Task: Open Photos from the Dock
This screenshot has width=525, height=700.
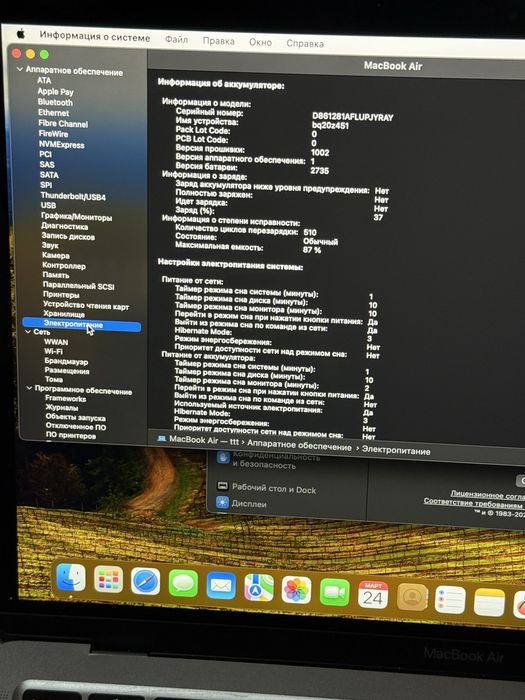Action: pos(296,590)
